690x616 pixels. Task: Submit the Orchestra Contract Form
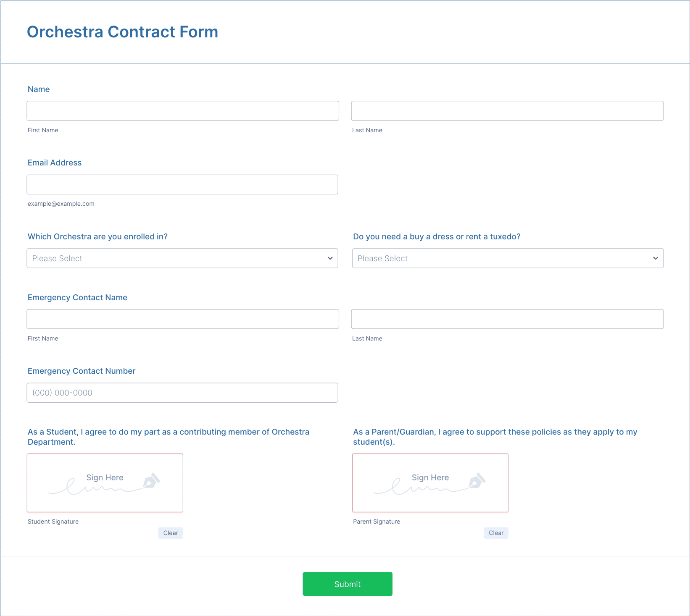(x=348, y=584)
